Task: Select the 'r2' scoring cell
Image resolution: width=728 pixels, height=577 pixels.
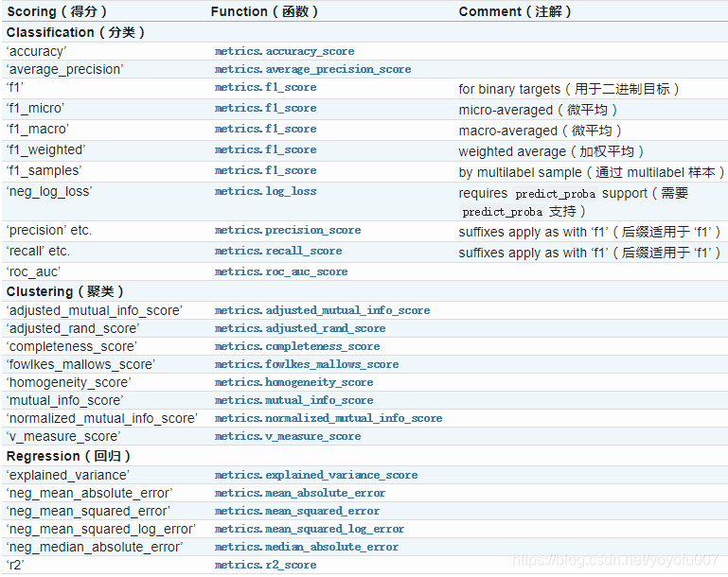Action: [x=15, y=565]
